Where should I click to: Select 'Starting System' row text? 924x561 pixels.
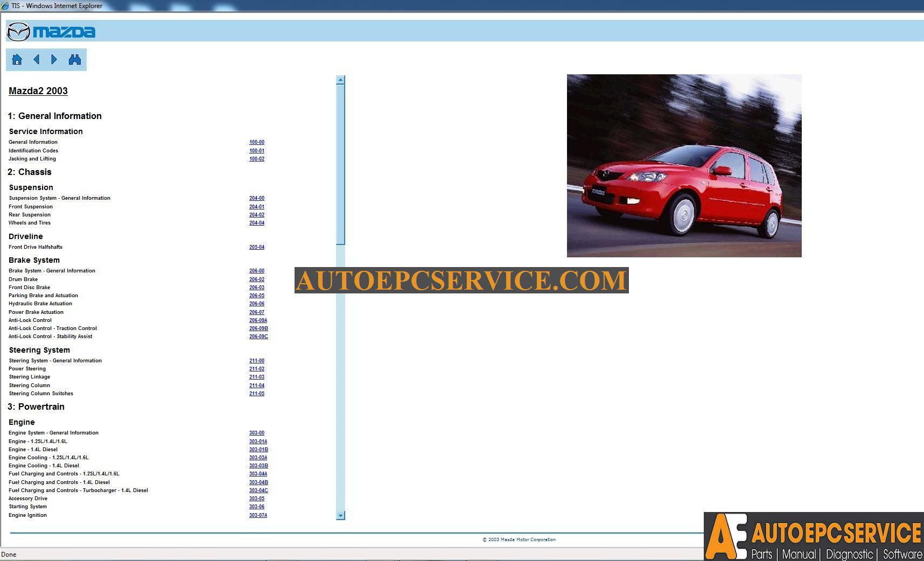pos(27,507)
